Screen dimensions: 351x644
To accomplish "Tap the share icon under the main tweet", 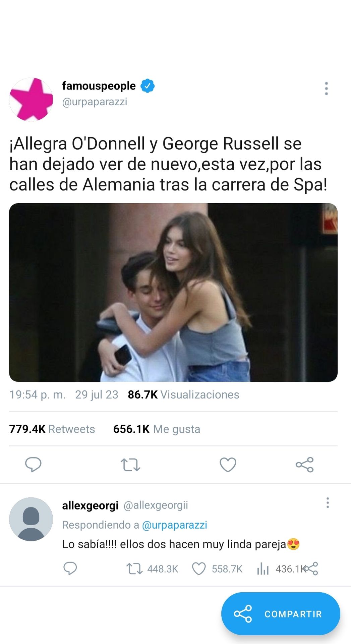I will pos(304,465).
